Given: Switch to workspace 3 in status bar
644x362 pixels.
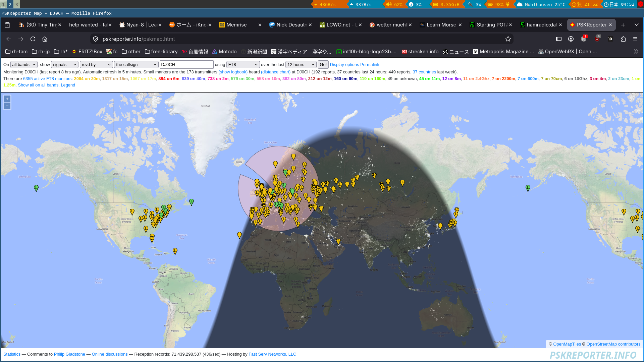Looking at the screenshot, I should [16, 4].
